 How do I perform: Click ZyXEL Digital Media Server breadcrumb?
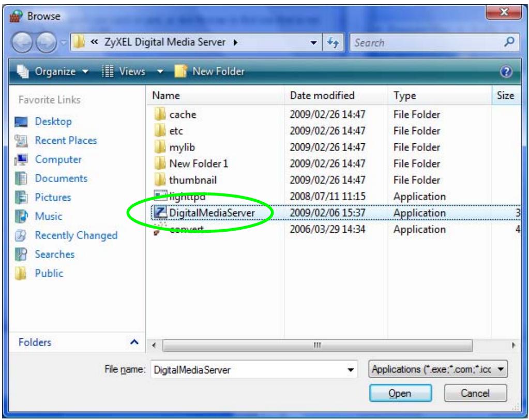(164, 42)
